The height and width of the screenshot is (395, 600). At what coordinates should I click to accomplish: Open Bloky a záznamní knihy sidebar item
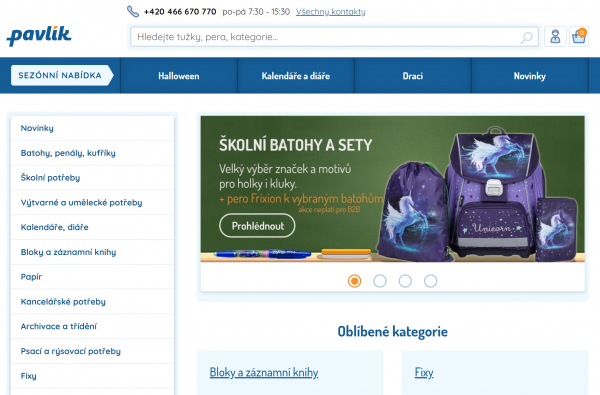(x=92, y=252)
